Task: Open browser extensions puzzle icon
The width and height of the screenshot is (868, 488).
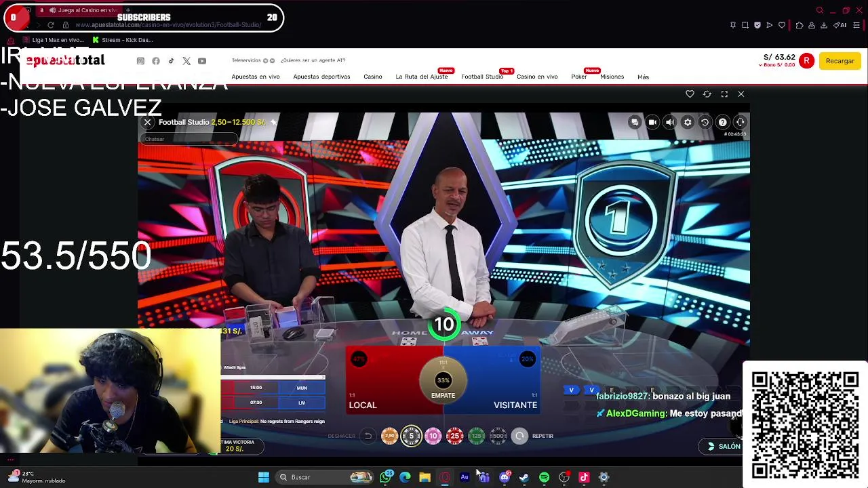Action: point(800,25)
